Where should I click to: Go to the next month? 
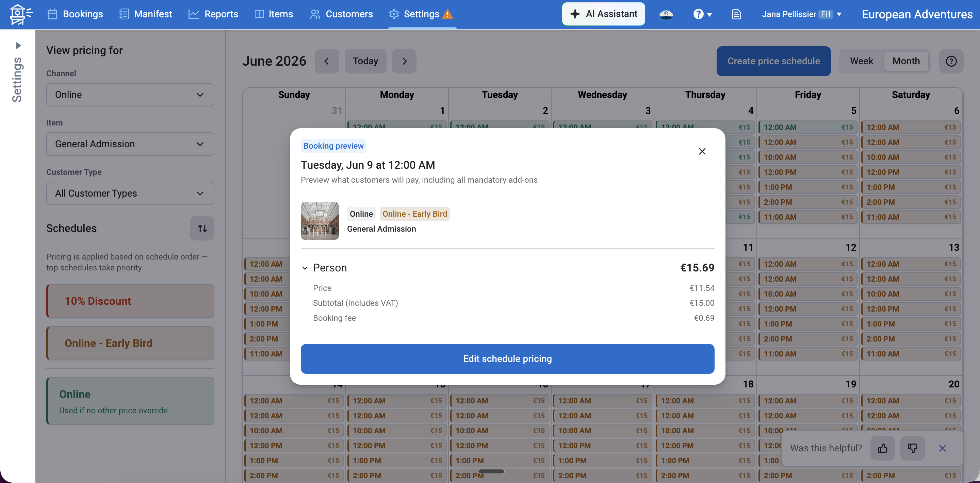[404, 61]
